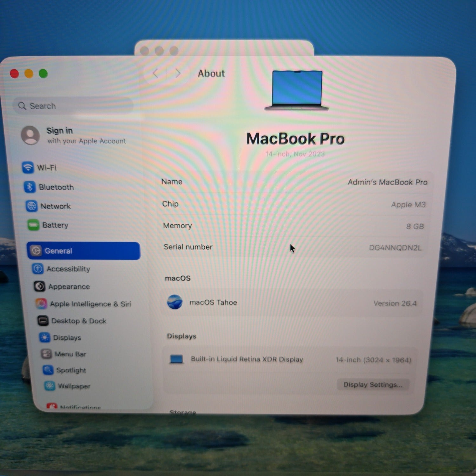
Task: Open Bluetooth settings icon
Action: tap(30, 187)
